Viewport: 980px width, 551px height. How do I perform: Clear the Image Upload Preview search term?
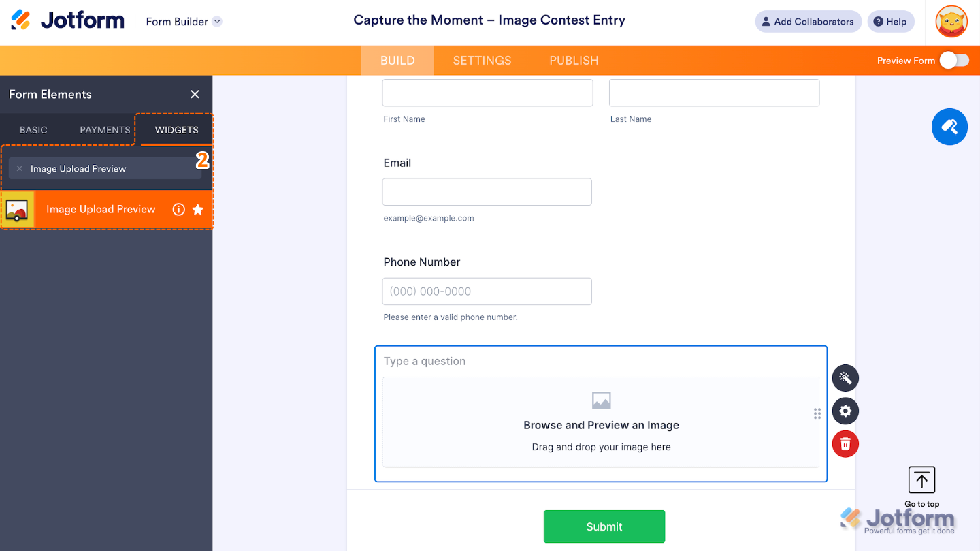[19, 168]
